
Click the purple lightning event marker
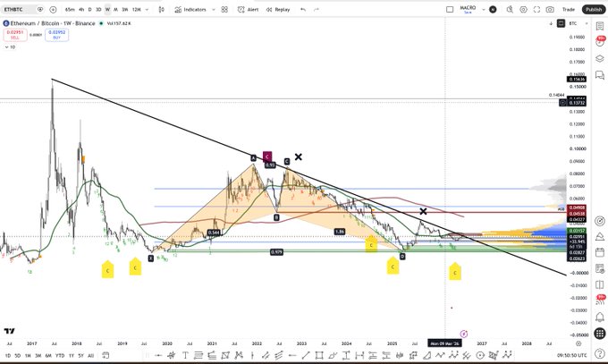(464, 334)
